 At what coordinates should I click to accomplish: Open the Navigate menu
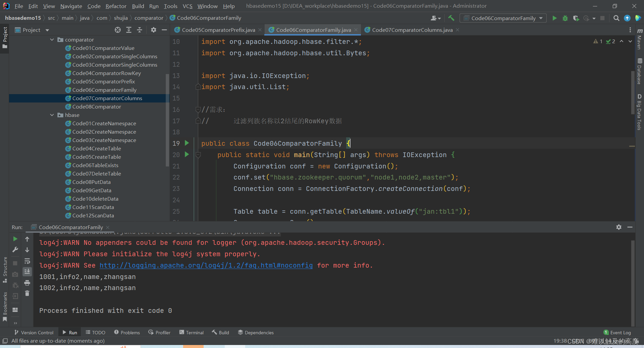click(x=71, y=6)
